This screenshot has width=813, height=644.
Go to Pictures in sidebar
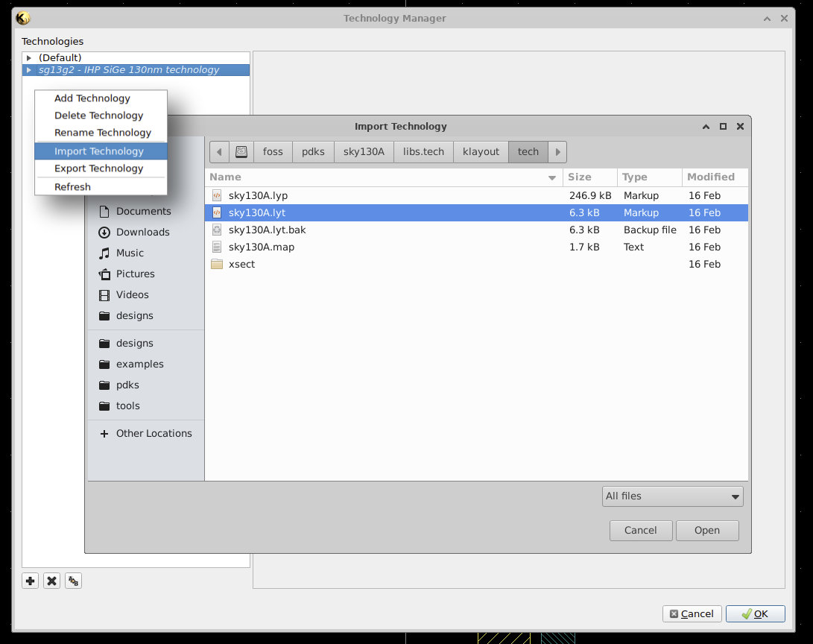tap(135, 274)
